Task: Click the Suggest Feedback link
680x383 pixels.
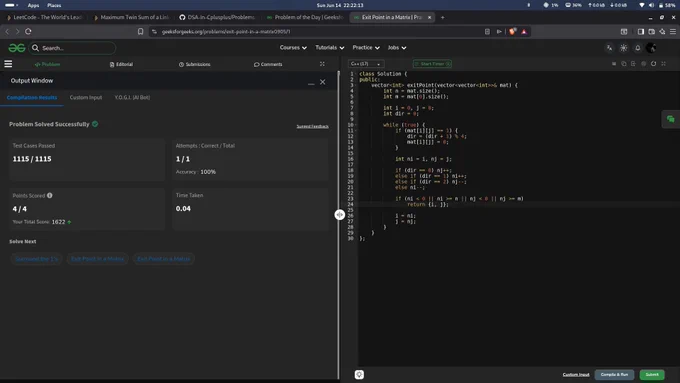Action: tap(312, 126)
